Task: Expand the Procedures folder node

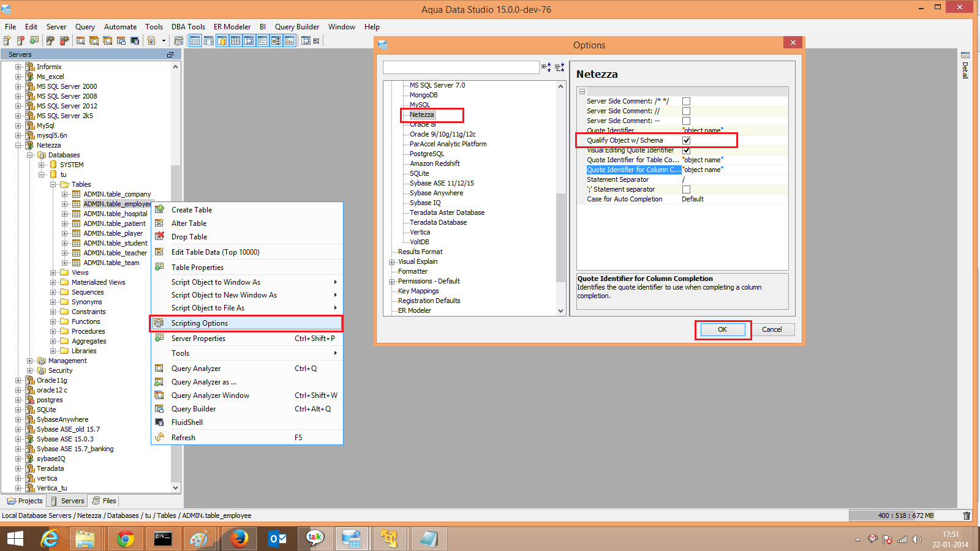Action: pos(53,331)
